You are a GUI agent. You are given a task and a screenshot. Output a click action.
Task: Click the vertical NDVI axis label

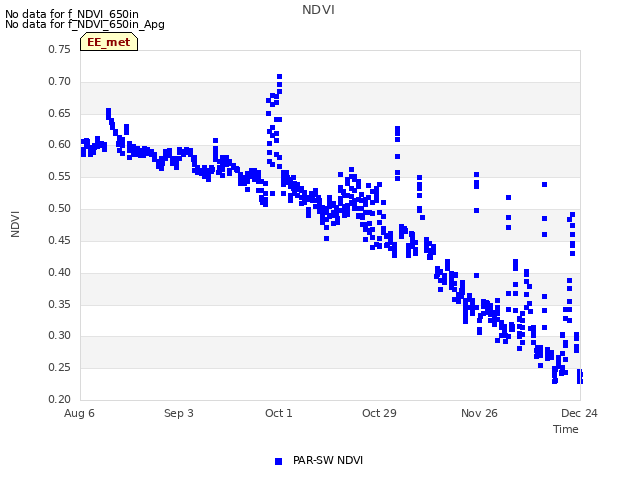[15, 224]
